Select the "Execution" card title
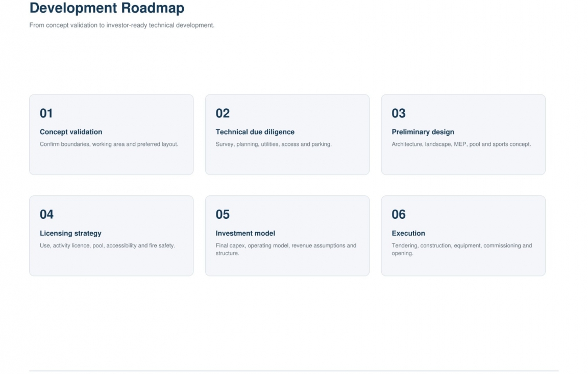This screenshot has width=588, height=374. (x=408, y=233)
